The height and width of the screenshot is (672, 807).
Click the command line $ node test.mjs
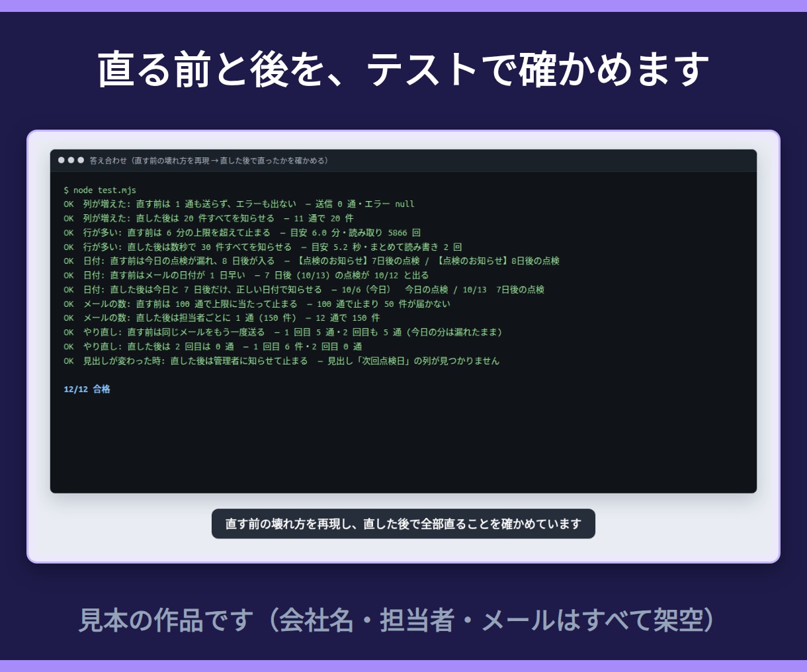coord(100,190)
